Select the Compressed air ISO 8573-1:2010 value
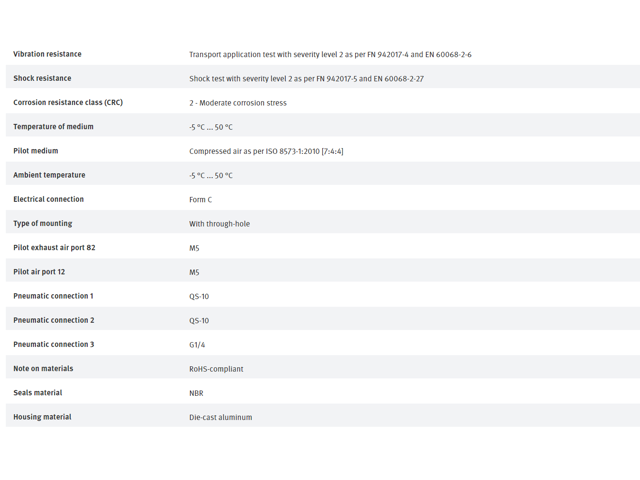Screen dimensions: 640x480 [x=266, y=151]
